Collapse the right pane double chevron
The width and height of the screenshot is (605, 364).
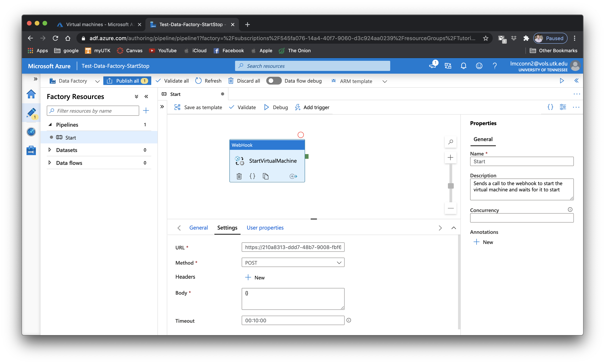pyautogui.click(x=576, y=81)
